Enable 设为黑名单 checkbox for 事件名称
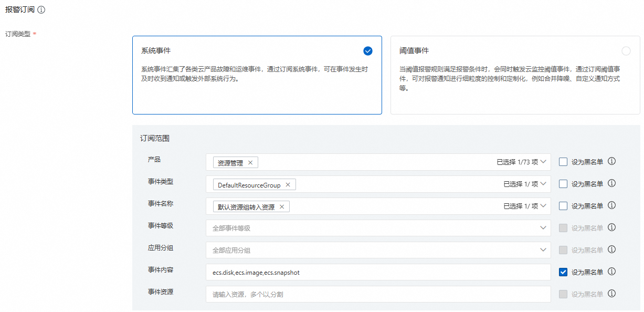The image size is (644, 312). (563, 206)
